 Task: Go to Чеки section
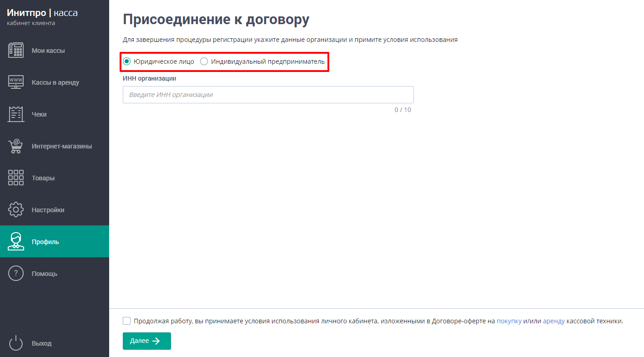(39, 114)
